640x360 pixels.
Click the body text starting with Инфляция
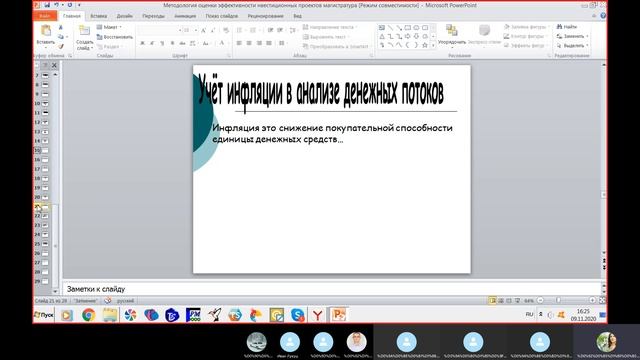coord(332,133)
